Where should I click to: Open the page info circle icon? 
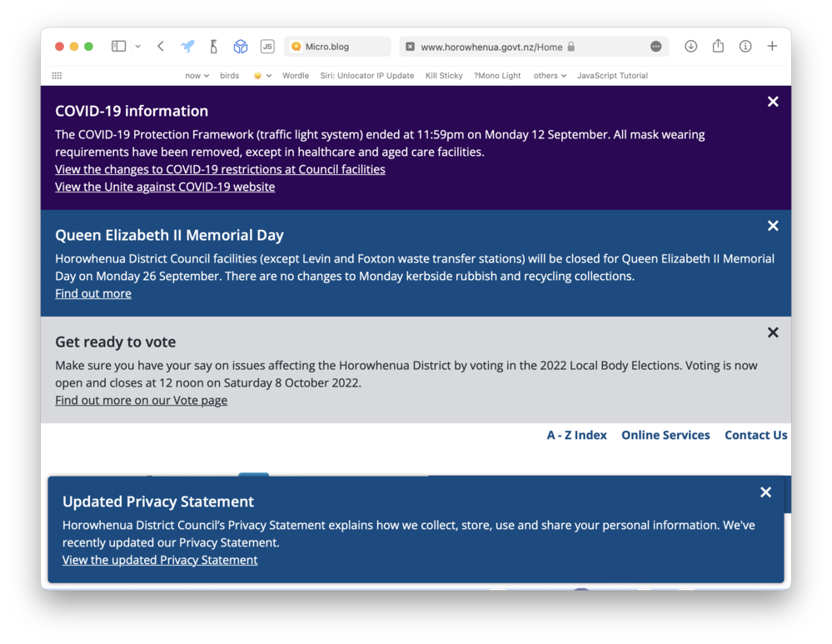(745, 46)
